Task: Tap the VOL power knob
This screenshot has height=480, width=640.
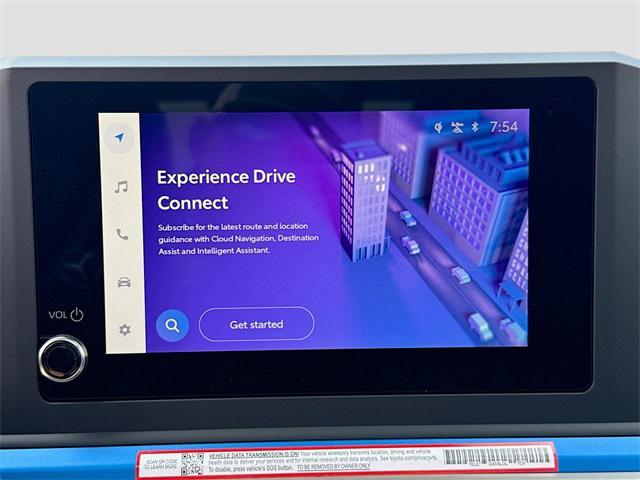Action: tap(62, 358)
